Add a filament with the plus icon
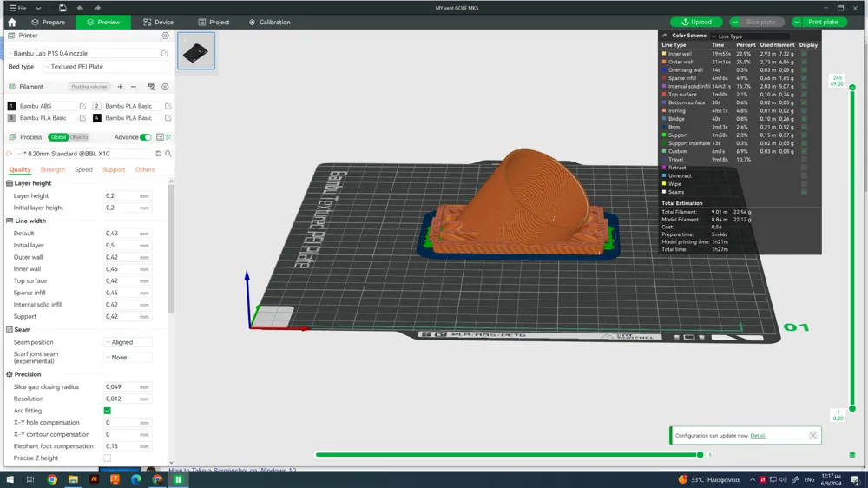868x488 pixels. coord(120,87)
